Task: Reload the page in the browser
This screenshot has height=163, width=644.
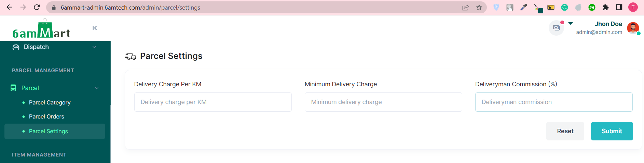Action: tap(37, 7)
